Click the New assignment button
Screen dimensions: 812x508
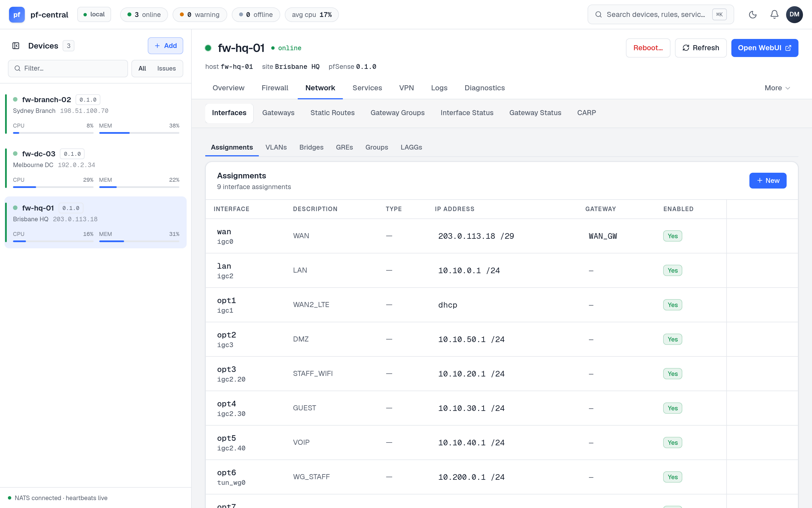tap(768, 181)
